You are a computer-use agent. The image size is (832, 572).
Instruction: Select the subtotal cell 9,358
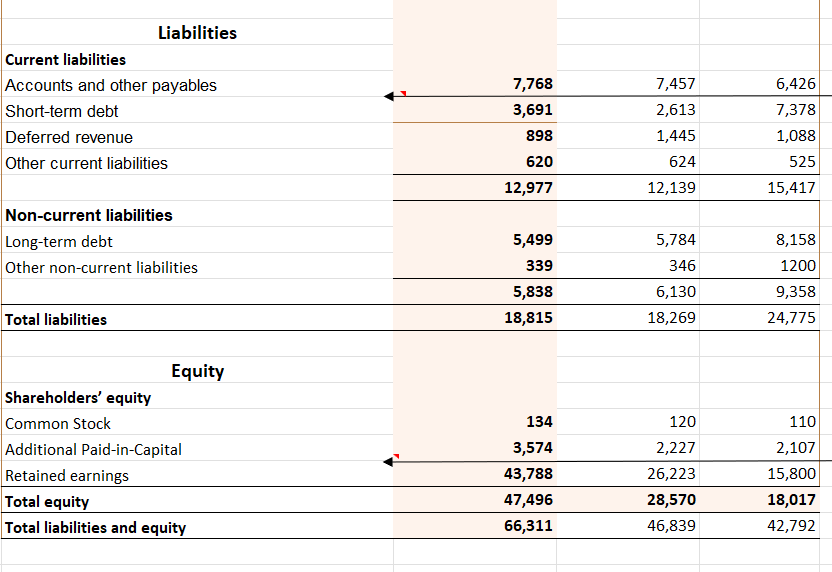tap(759, 292)
